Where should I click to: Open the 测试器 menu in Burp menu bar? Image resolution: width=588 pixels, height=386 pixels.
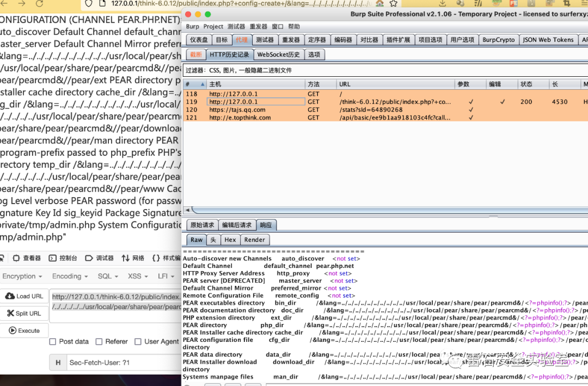236,27
